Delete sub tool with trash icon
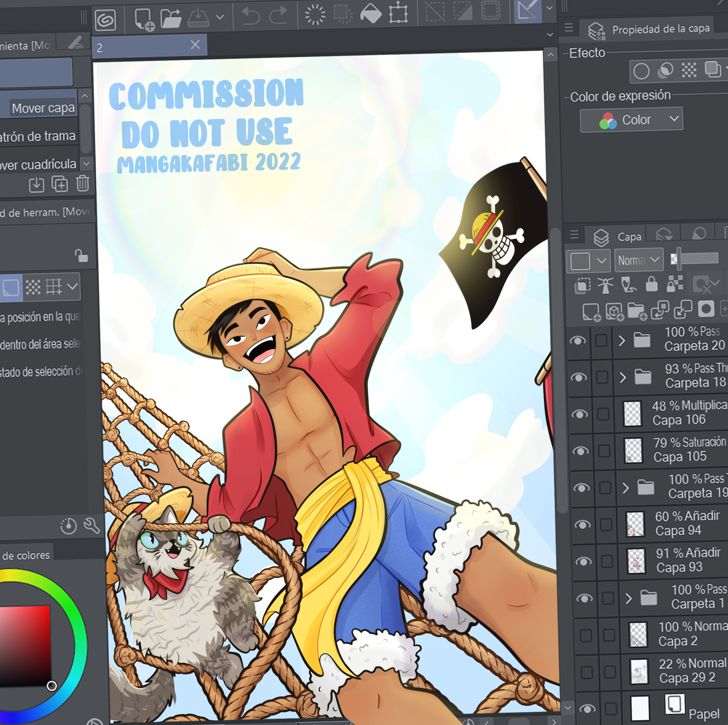Image resolution: width=728 pixels, height=725 pixels. click(82, 183)
